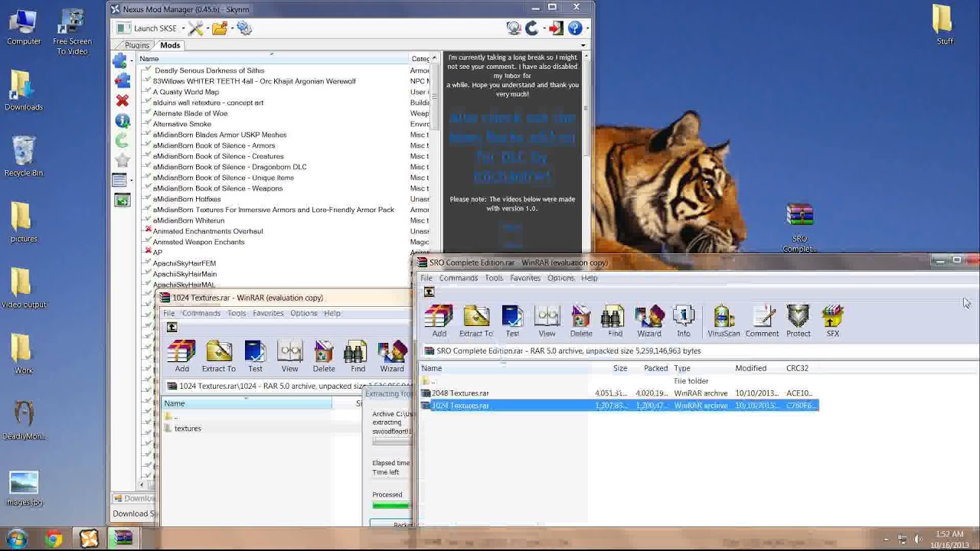Image resolution: width=980 pixels, height=551 pixels.
Task: Select 1024 Textures.rar row in SRO archive
Action: pos(619,406)
